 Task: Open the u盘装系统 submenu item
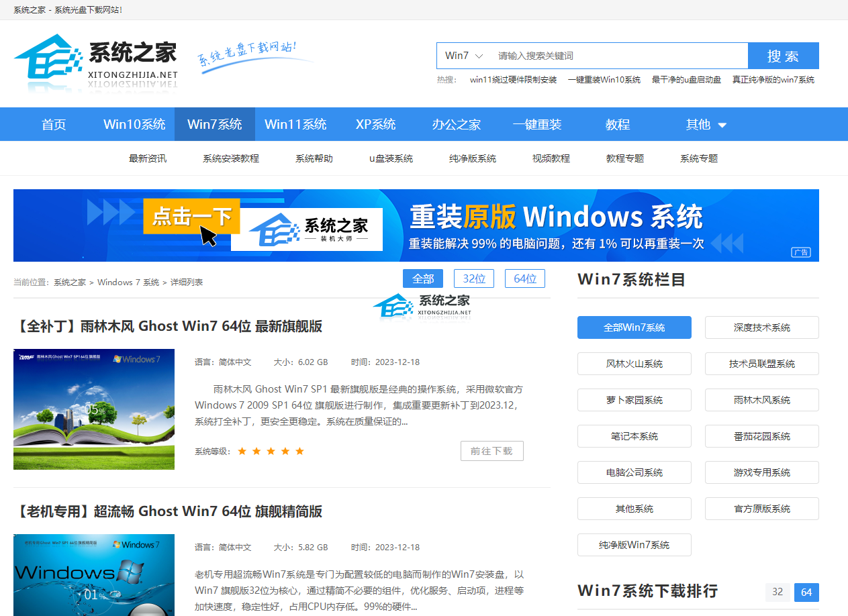391,158
